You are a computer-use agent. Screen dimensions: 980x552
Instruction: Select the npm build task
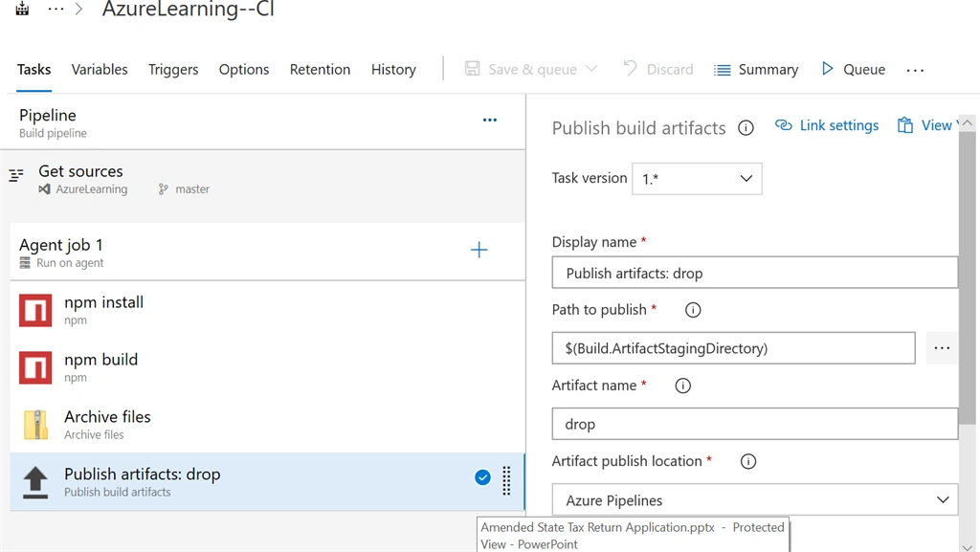click(x=268, y=367)
